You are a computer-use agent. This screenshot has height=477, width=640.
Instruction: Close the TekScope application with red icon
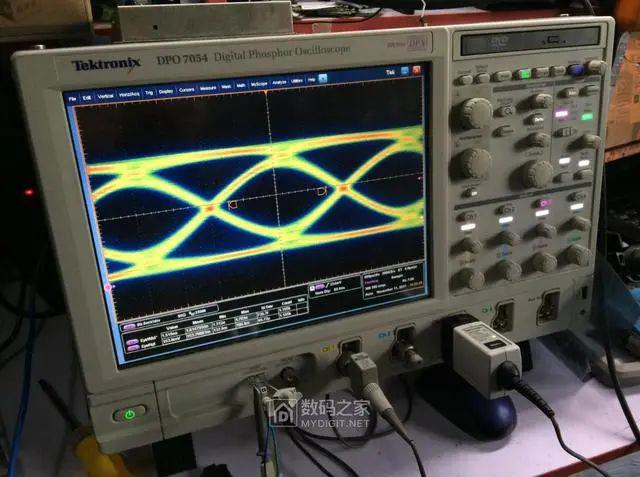(416, 70)
